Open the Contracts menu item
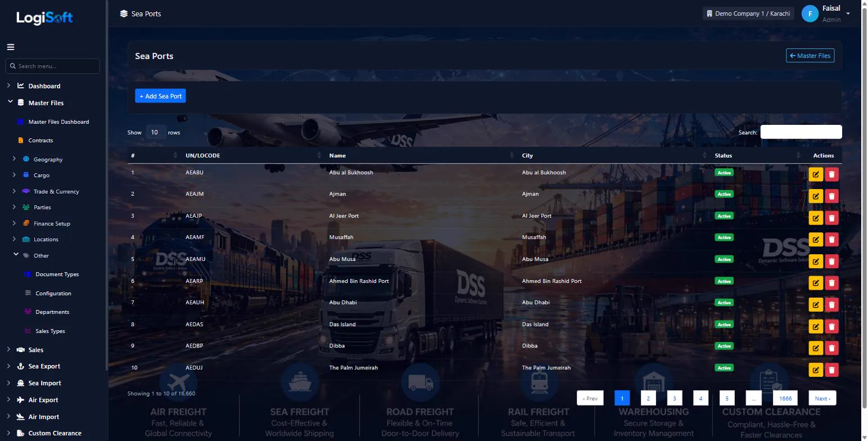 point(40,140)
